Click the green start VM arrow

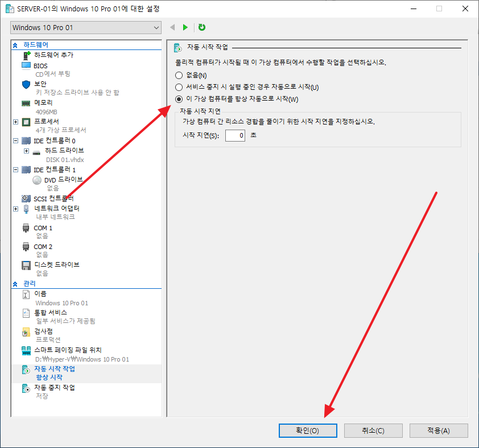(185, 27)
